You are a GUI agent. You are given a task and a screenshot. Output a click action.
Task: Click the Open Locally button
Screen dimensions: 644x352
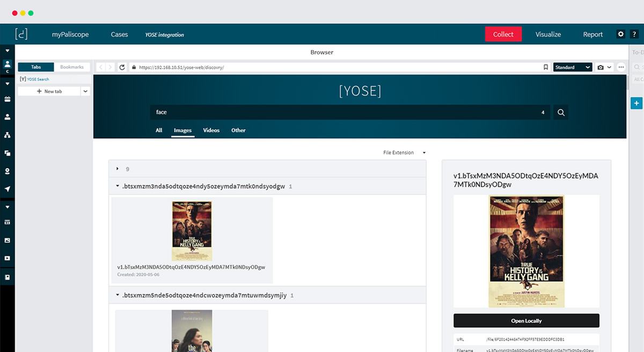tap(526, 321)
